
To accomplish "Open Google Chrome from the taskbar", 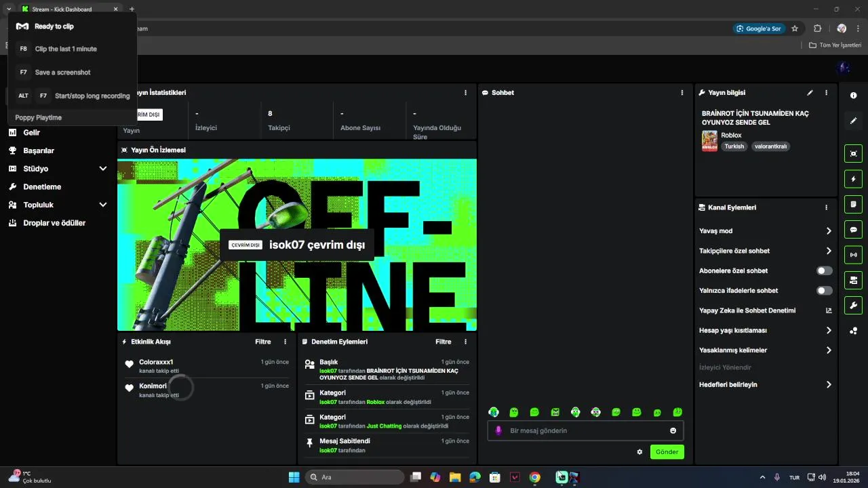I will (535, 477).
